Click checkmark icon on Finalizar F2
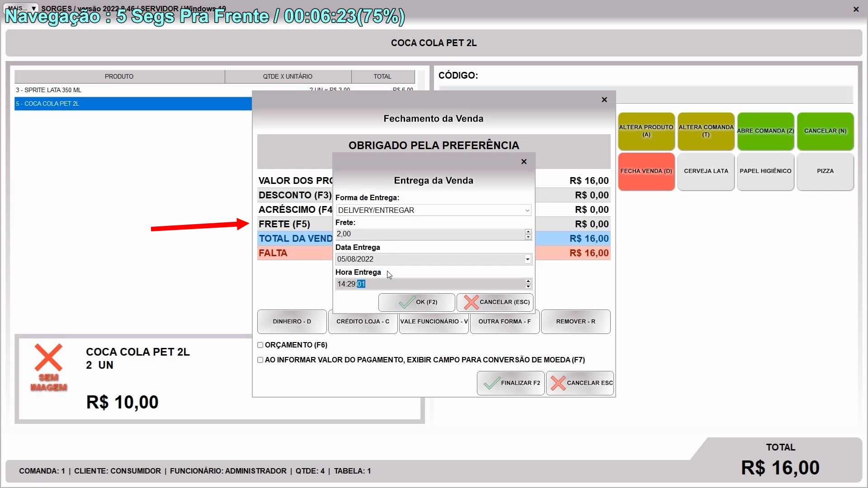The width and height of the screenshot is (868, 488). tap(491, 383)
